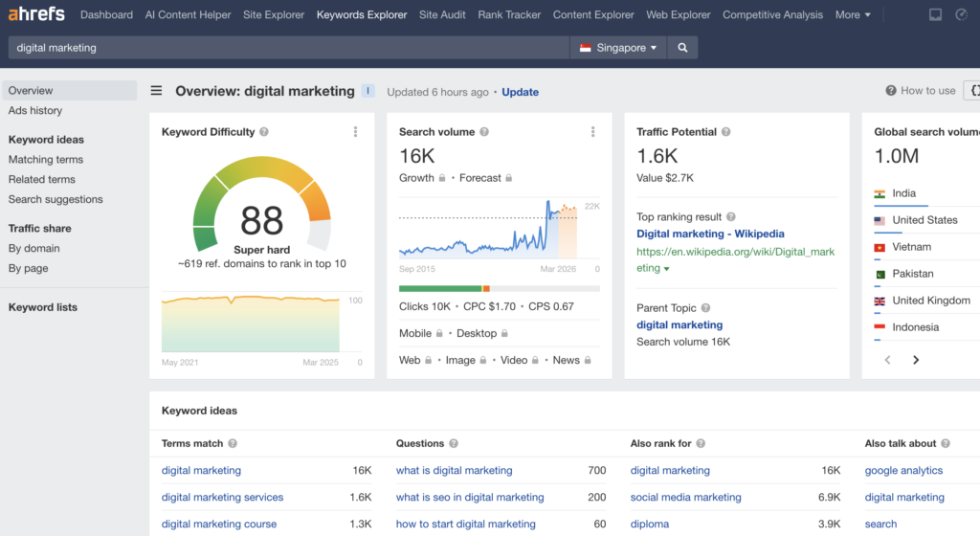The height and width of the screenshot is (536, 980).
Task: Open the How to use help
Action: coord(921,91)
